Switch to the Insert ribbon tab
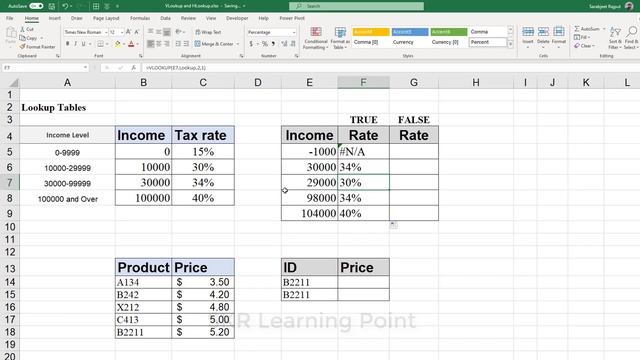Image resolution: width=640 pixels, height=360 pixels. click(x=55, y=18)
